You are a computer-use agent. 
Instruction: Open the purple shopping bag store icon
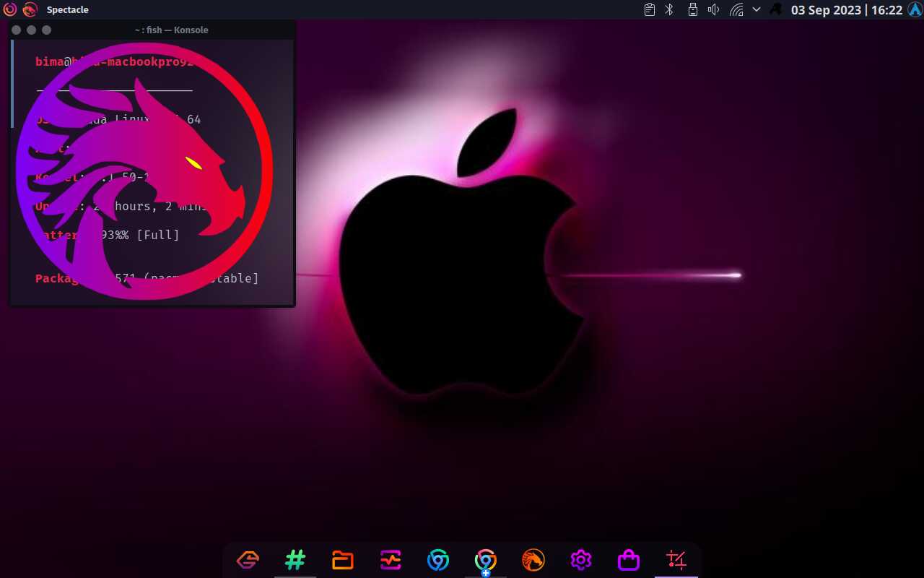[x=629, y=560]
